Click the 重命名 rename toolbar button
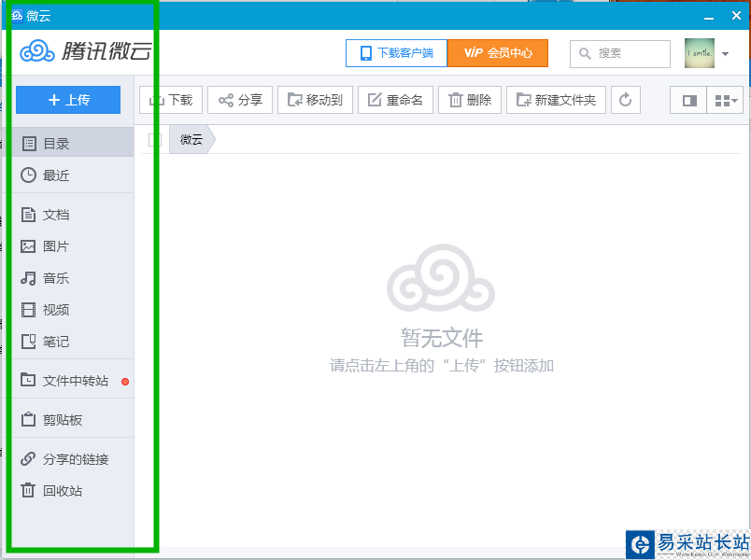This screenshot has height=560, width=751. 395,100
